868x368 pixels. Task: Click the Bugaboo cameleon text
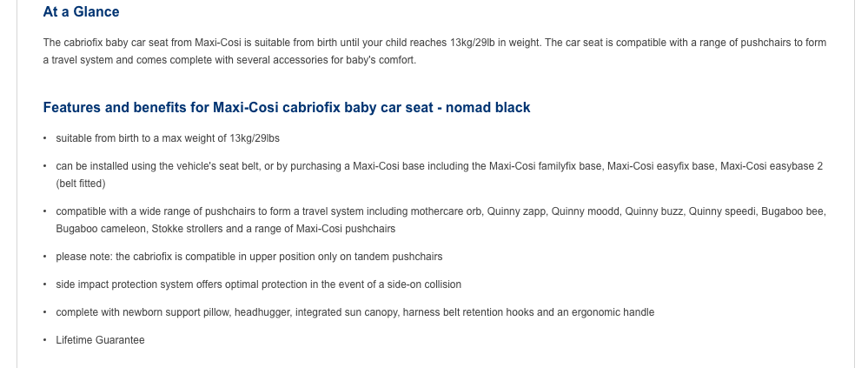101,229
